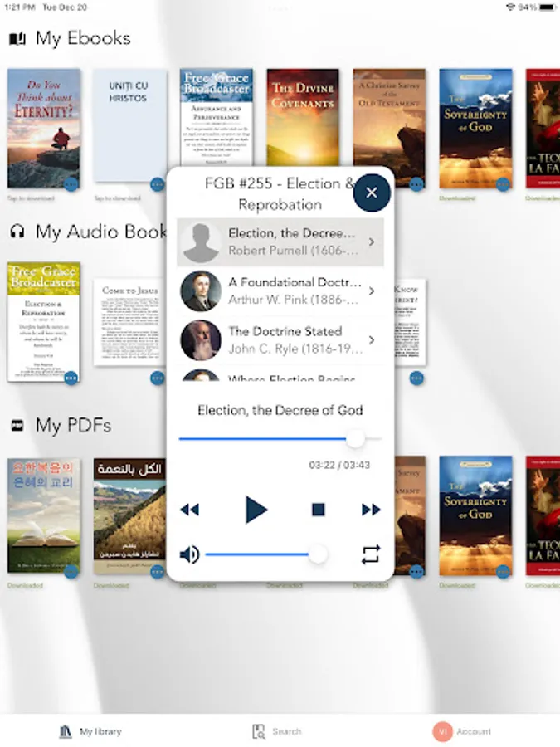Close the audio player popup
The width and height of the screenshot is (560, 747).
pyautogui.click(x=372, y=193)
